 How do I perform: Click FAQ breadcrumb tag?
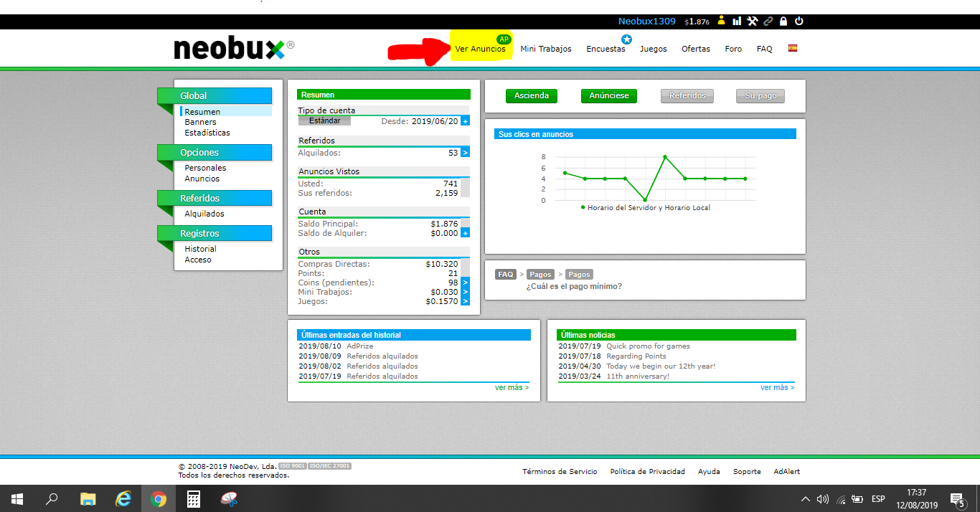pyautogui.click(x=506, y=274)
